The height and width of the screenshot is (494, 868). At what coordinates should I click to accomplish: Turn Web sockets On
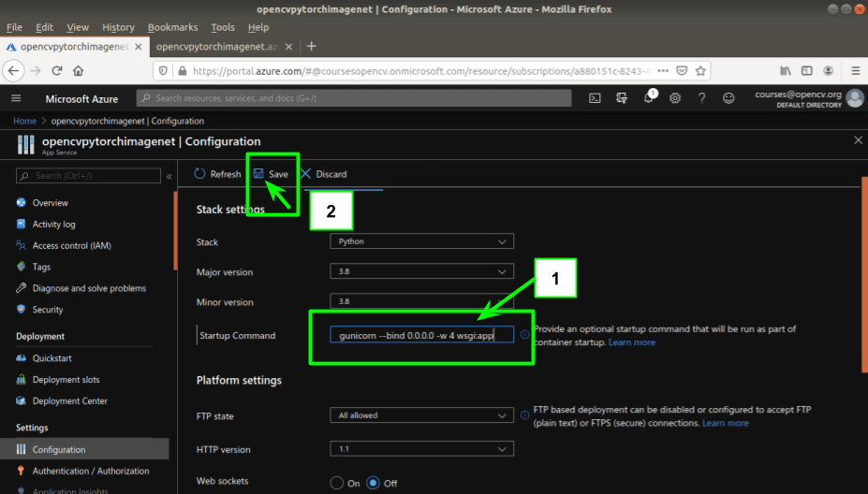pos(336,483)
